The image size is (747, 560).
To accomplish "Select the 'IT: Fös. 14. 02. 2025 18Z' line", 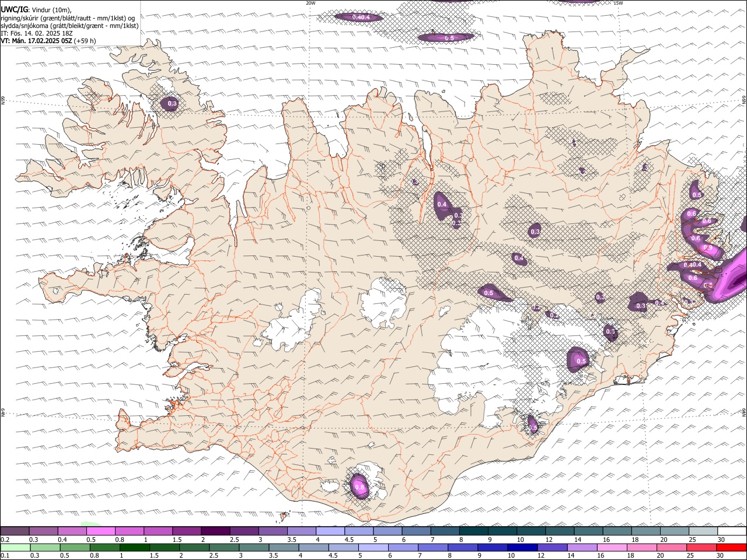I will click(x=36, y=33).
